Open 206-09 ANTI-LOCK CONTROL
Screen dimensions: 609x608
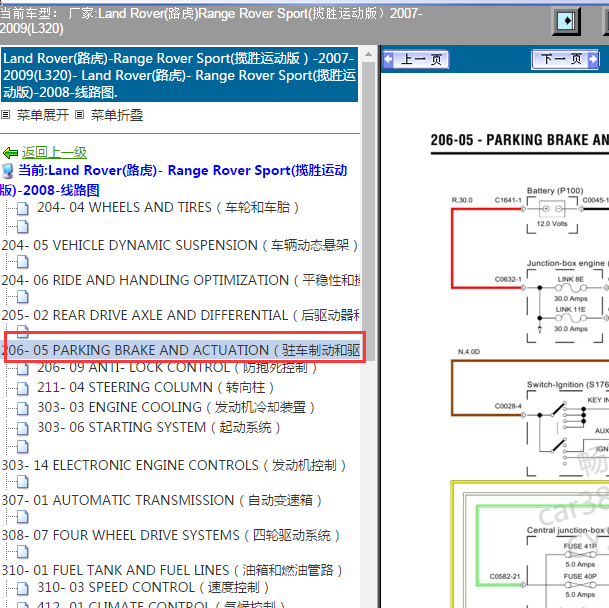[177, 368]
